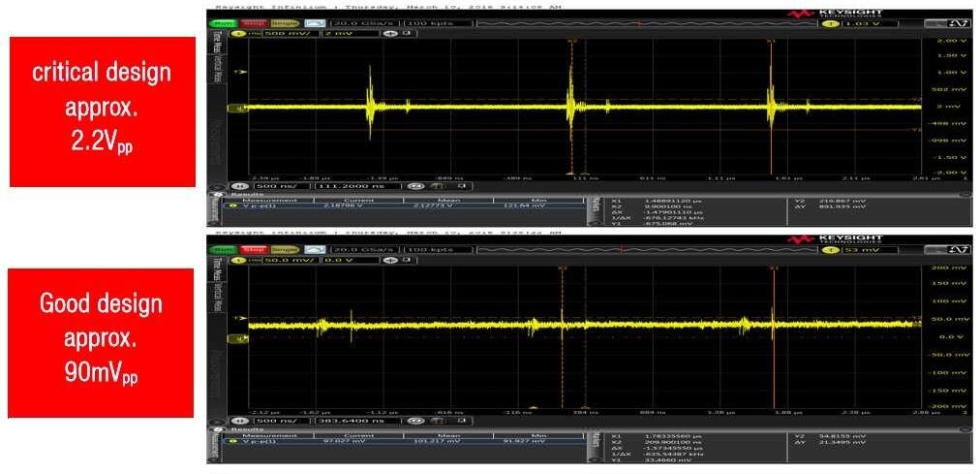Click Run button in top oscilloscope
980x474 pixels.
click(224, 23)
